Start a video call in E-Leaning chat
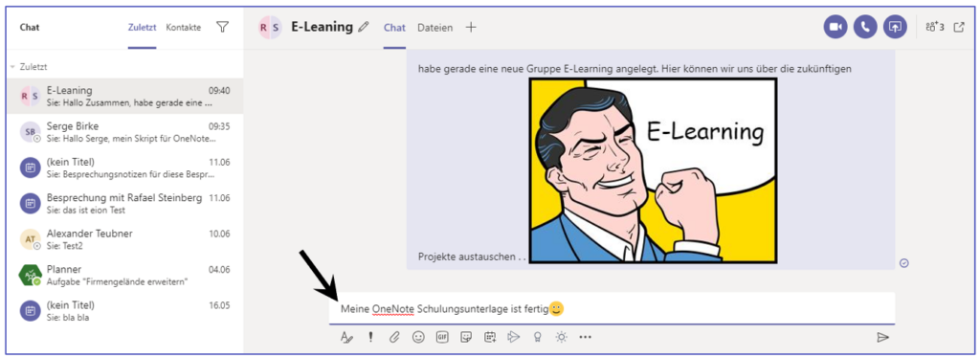 pos(835,27)
